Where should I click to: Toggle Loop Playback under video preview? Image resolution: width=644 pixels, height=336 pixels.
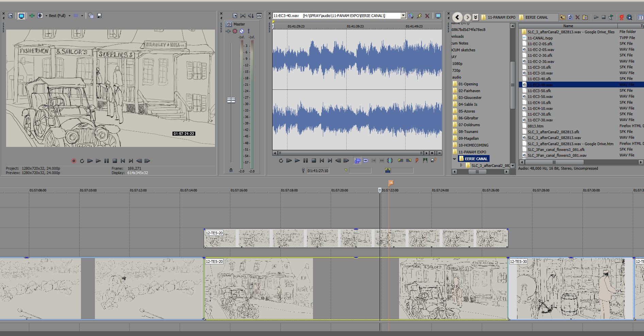point(82,161)
